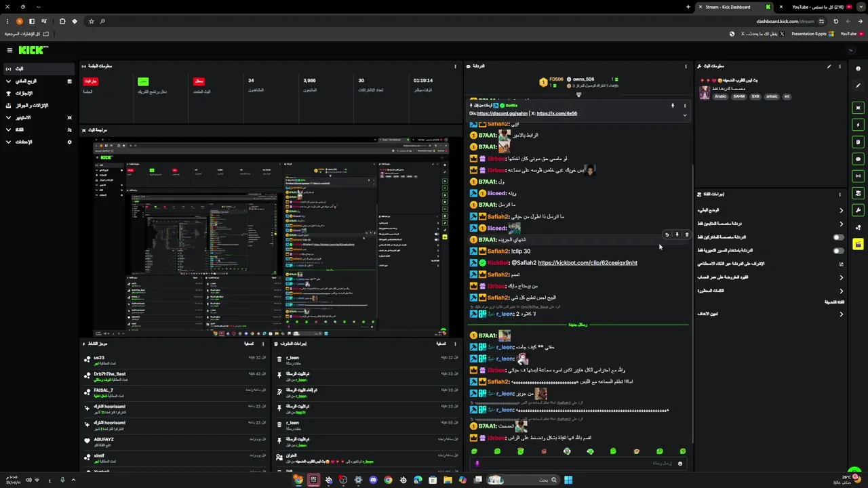This screenshot has height=488, width=868.
Task: Unpin the pinned BotRix chat message
Action: click(673, 106)
